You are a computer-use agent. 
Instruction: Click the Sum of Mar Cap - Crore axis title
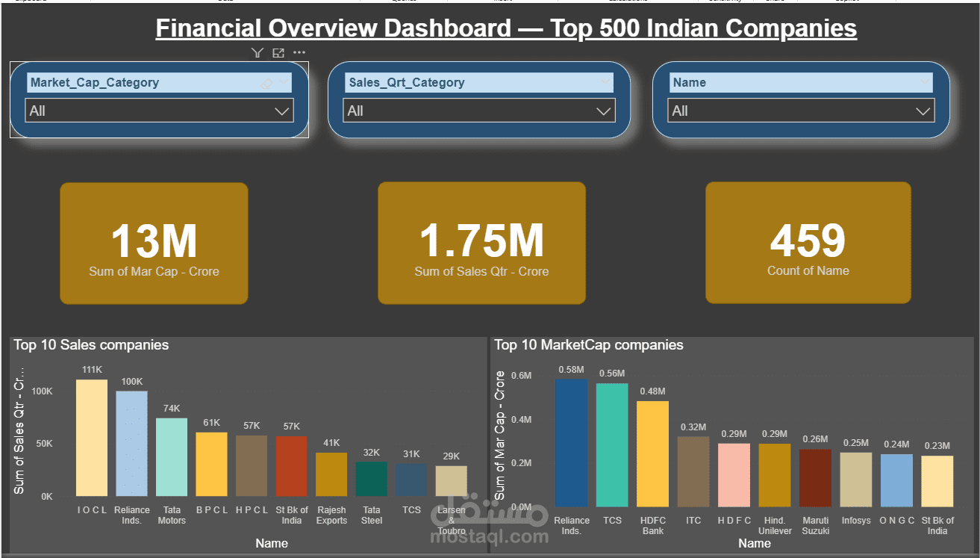(x=500, y=435)
